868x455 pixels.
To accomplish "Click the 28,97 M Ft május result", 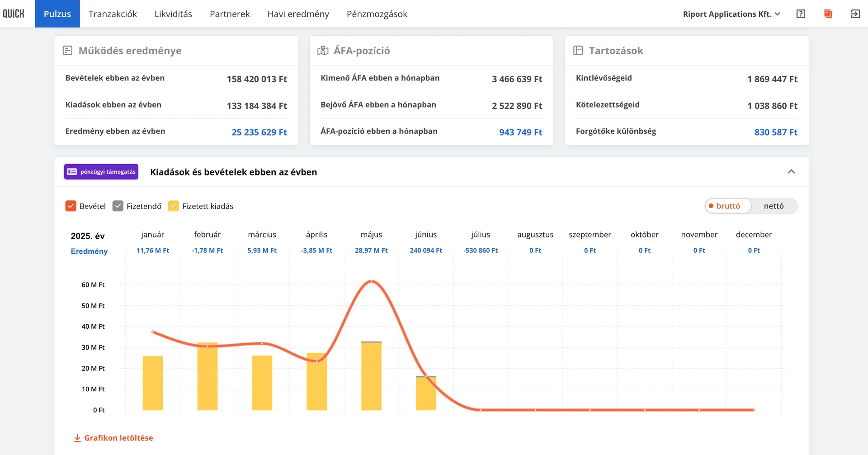I will (371, 251).
